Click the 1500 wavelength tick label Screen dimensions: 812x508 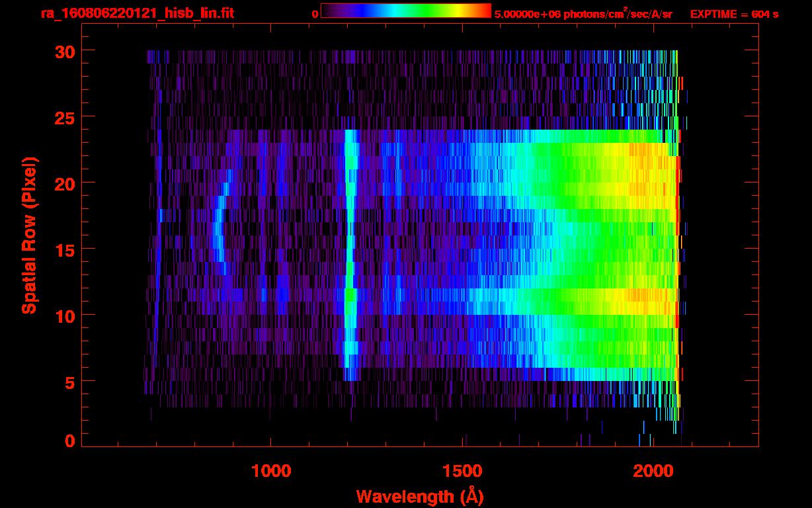pyautogui.click(x=462, y=471)
